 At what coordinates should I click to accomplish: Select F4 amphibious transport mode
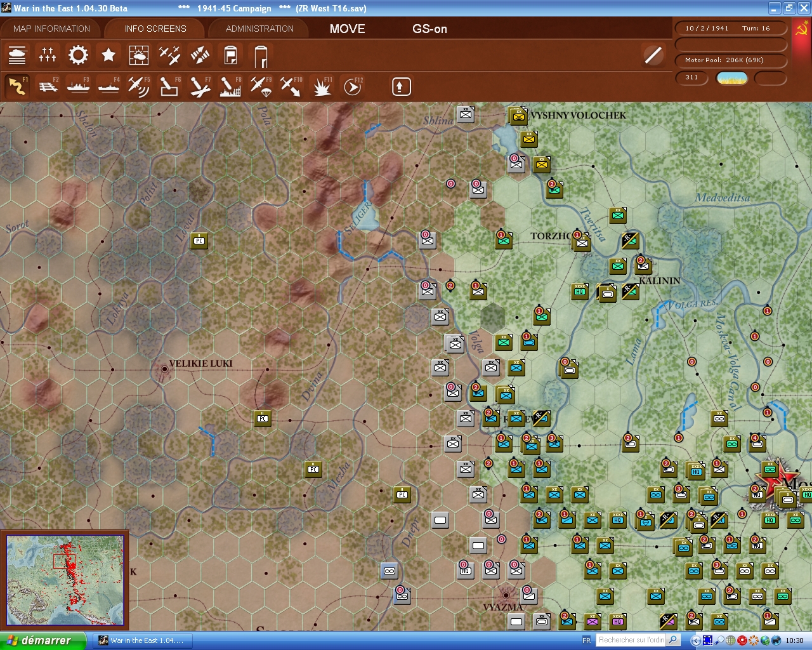click(x=108, y=86)
